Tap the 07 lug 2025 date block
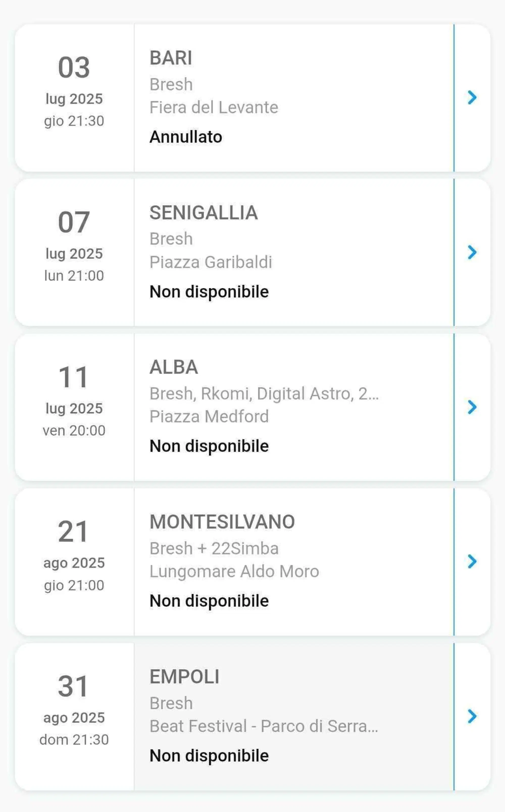This screenshot has height=812, width=505. tap(74, 245)
